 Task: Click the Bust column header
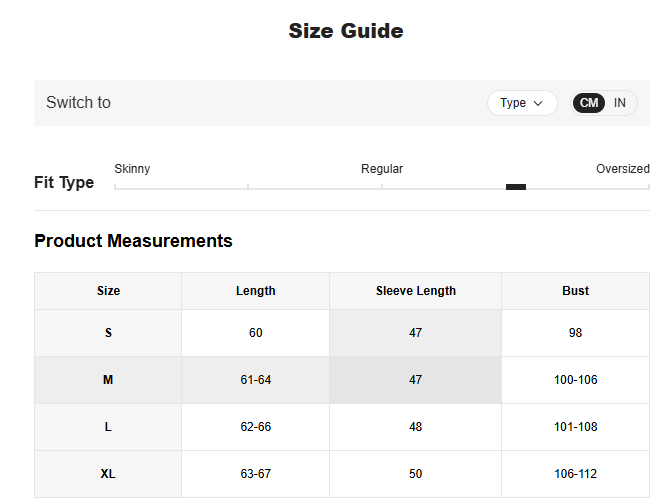(575, 291)
